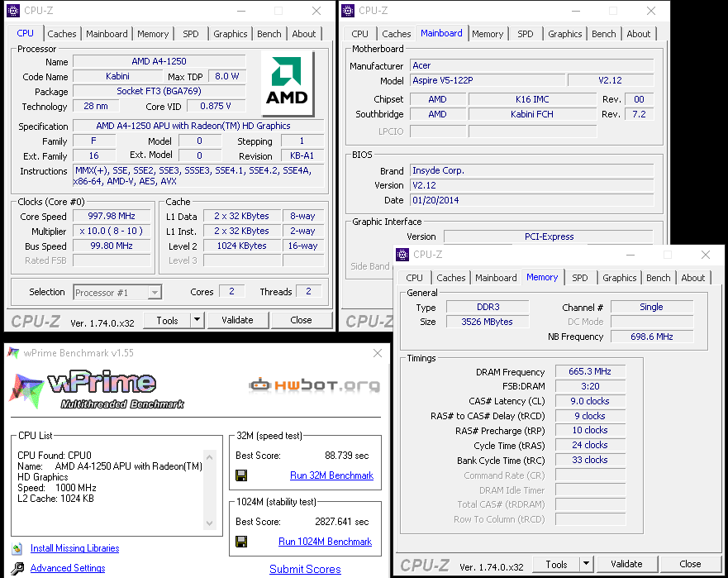
Task: Click the wPrime Multithreaded Benchmark logo
Action: tap(97, 390)
